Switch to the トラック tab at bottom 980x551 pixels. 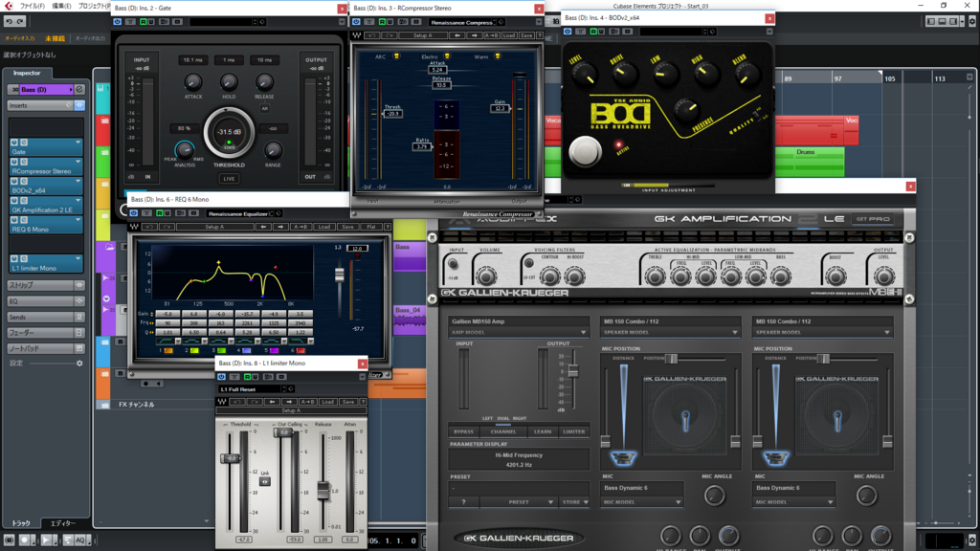click(21, 523)
